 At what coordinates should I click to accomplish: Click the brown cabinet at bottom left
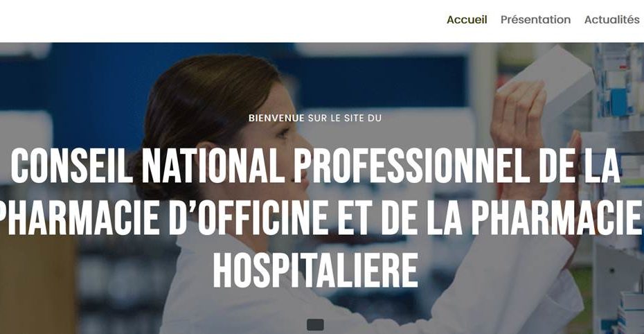coord(37,283)
